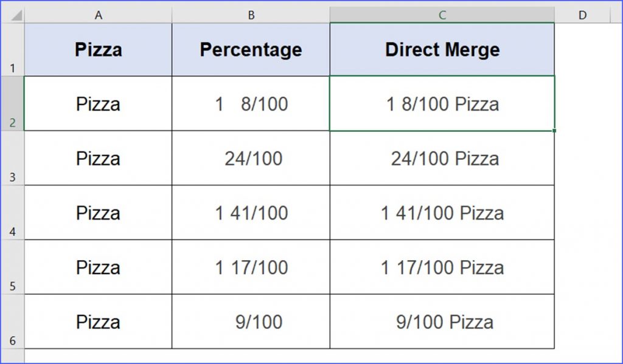Click the fill handle of the selected cell
623x364 pixels.
554,130
